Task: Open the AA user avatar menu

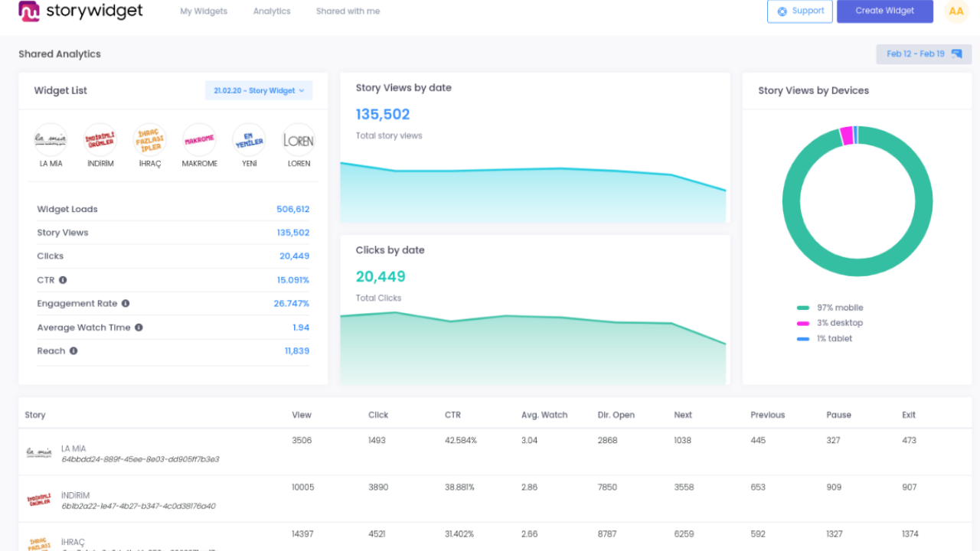Action: tap(956, 11)
